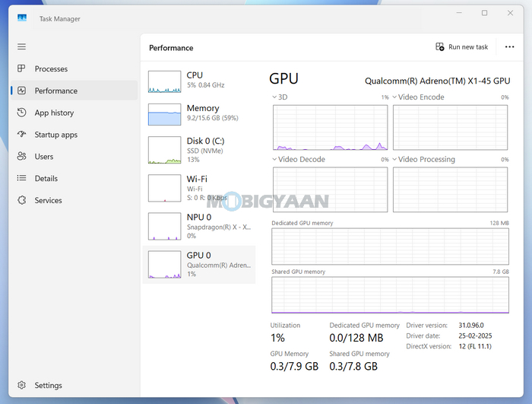
Task: Select the Disk 0 (C:) graph thumbnail
Action: coord(165,150)
